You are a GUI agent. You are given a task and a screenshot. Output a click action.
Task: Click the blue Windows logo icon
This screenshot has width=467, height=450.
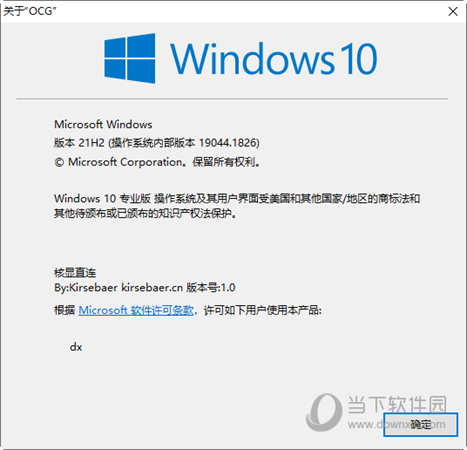point(130,58)
